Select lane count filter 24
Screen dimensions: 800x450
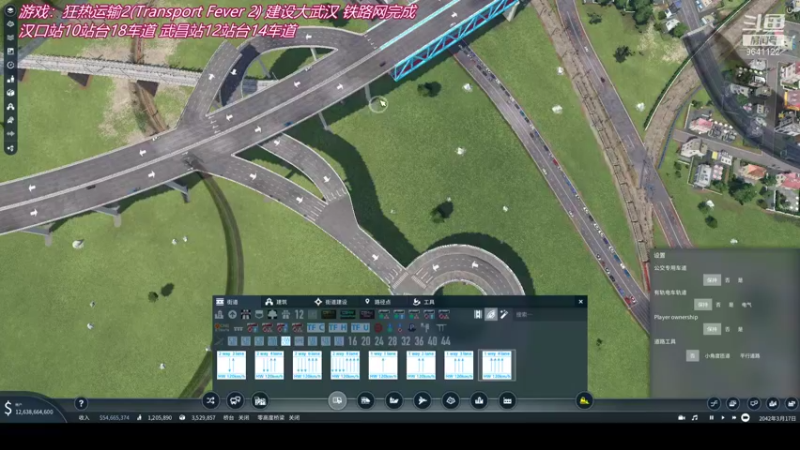(379, 341)
